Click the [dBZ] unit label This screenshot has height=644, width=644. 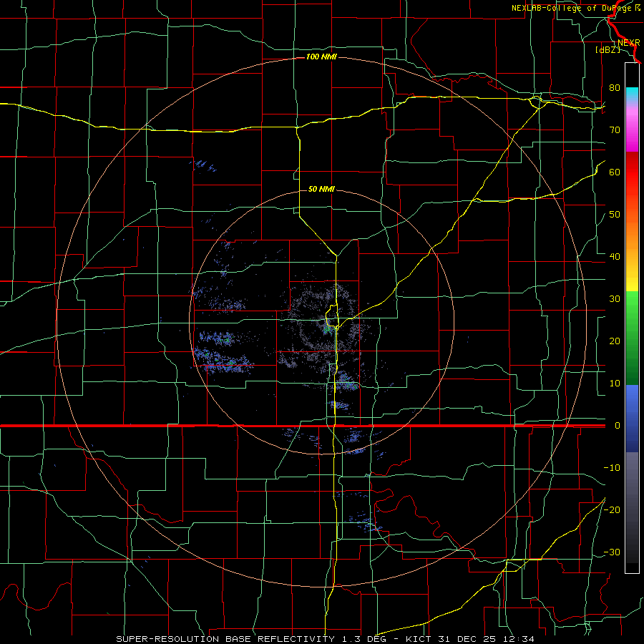[x=608, y=50]
